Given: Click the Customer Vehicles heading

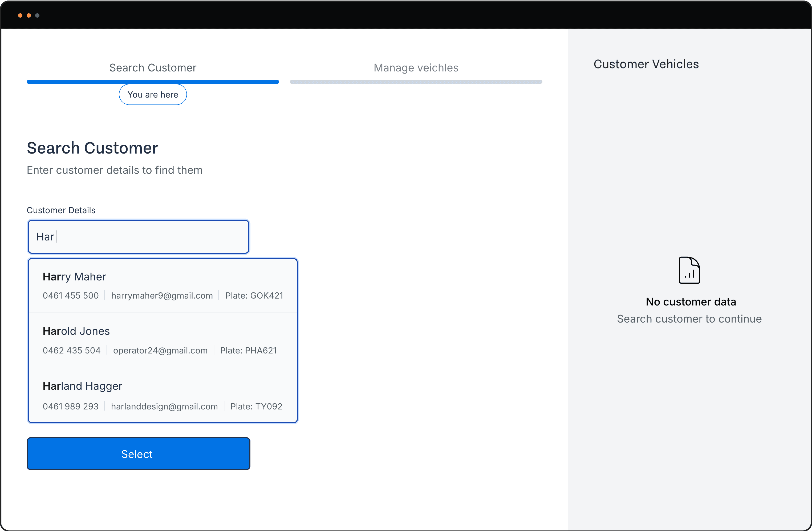Looking at the screenshot, I should [x=646, y=64].
